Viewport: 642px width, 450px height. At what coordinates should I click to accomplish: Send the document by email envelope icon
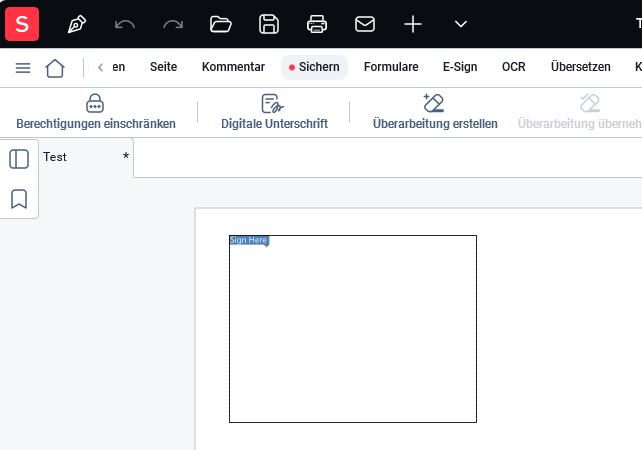point(365,24)
